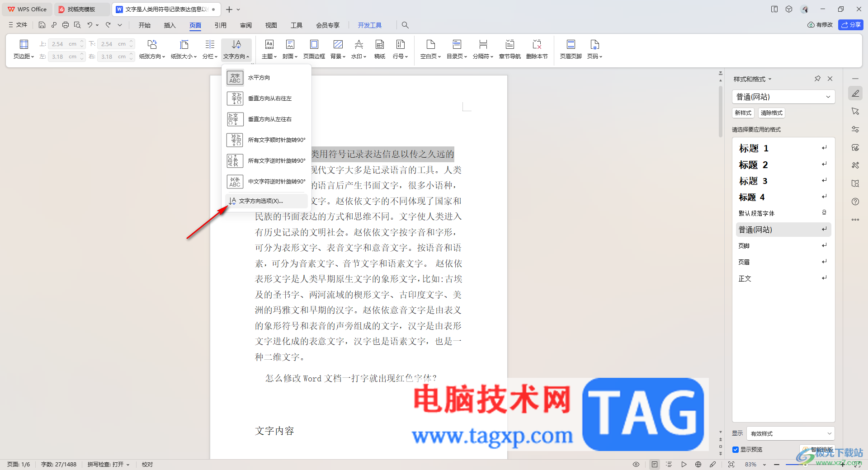Add a watermark to the page

[359, 49]
